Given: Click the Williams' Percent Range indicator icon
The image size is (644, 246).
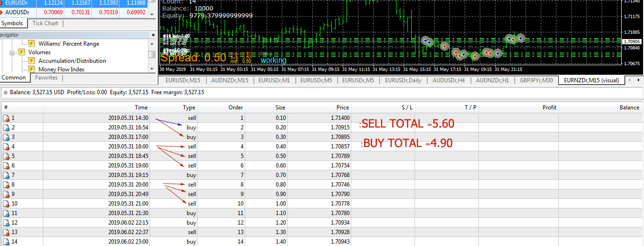Looking at the screenshot, I should click(32, 43).
